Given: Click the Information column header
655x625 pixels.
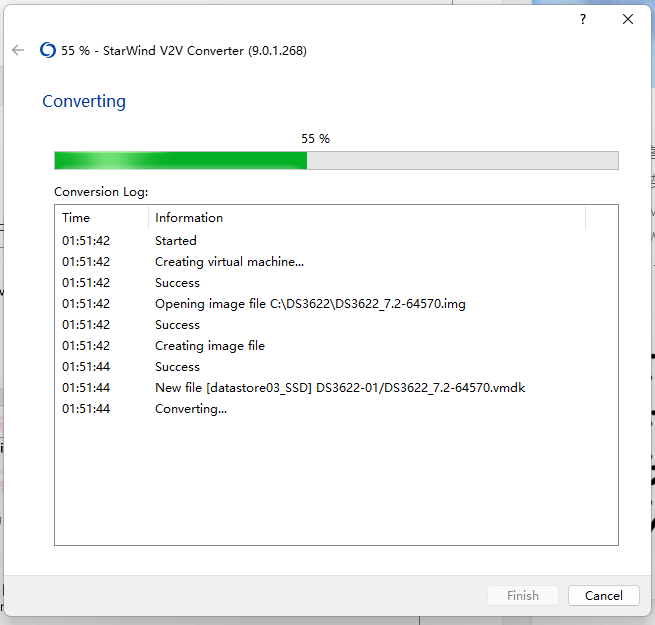Looking at the screenshot, I should (x=367, y=218).
